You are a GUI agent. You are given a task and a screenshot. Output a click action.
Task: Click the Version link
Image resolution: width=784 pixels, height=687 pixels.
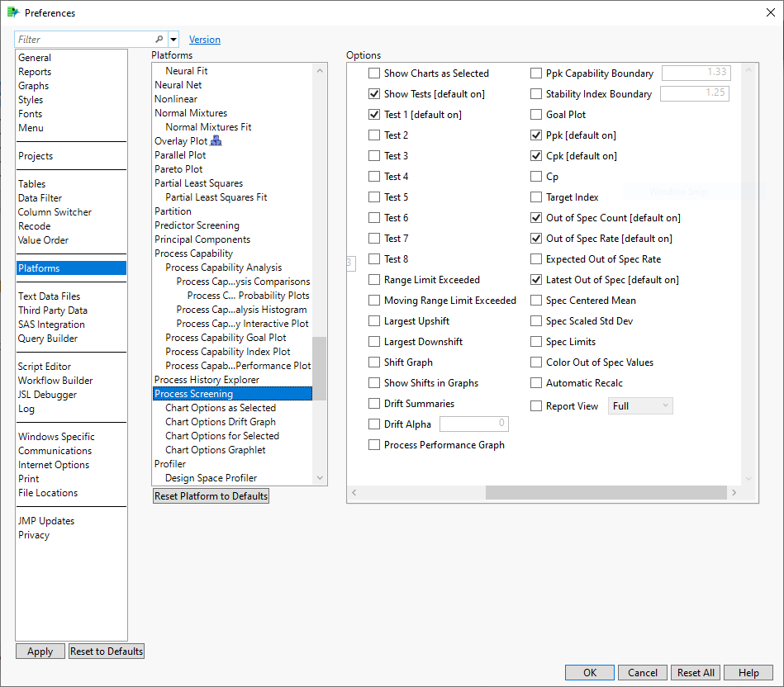(205, 40)
